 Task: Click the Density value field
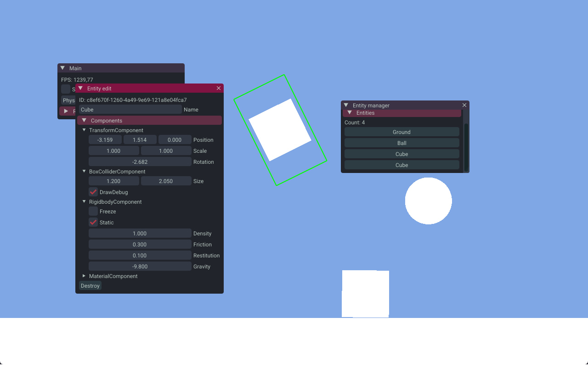tap(140, 233)
